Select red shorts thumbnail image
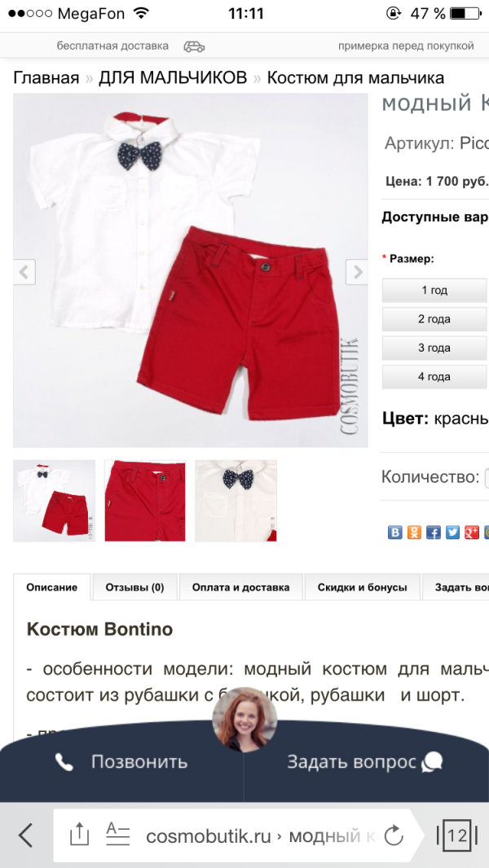The height and width of the screenshot is (868, 489). pyautogui.click(x=145, y=501)
